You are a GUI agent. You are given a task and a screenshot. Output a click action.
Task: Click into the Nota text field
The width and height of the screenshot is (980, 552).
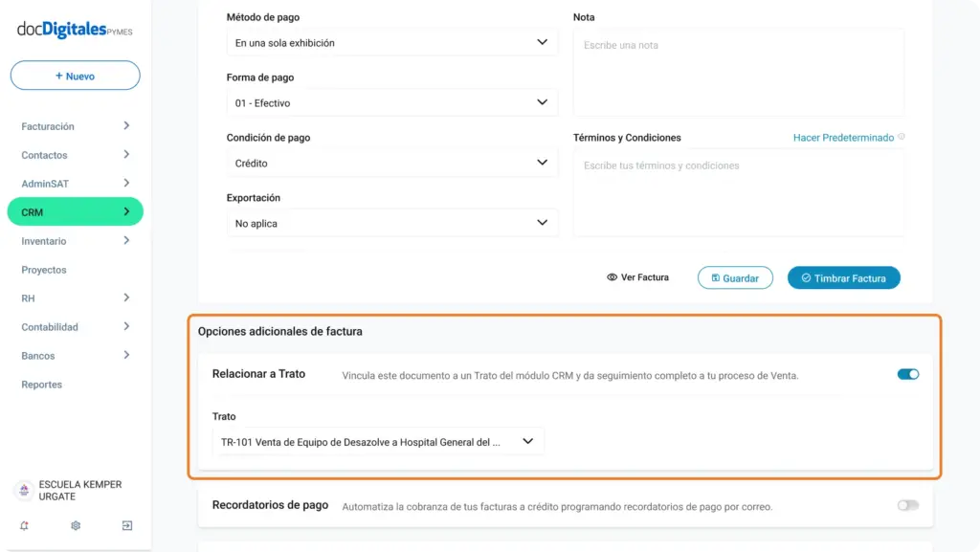[x=739, y=72]
